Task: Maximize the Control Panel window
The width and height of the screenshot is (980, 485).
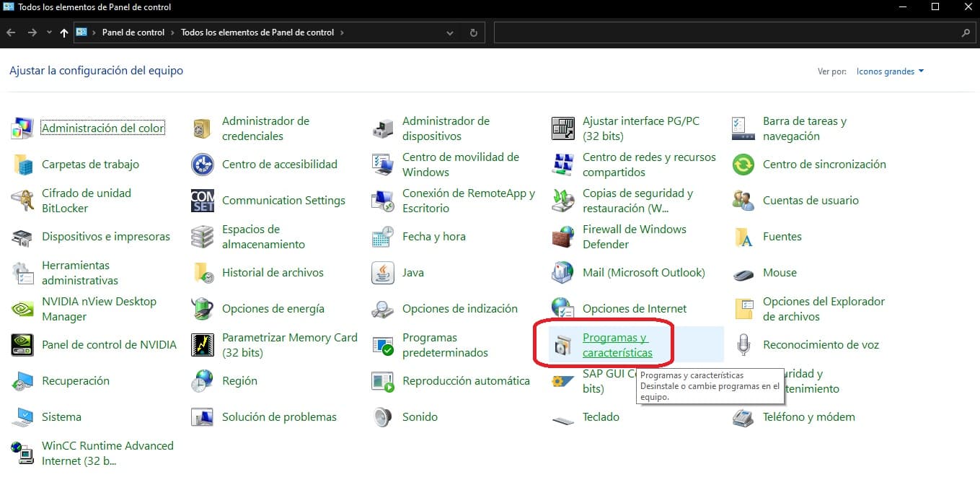Action: coord(935,6)
